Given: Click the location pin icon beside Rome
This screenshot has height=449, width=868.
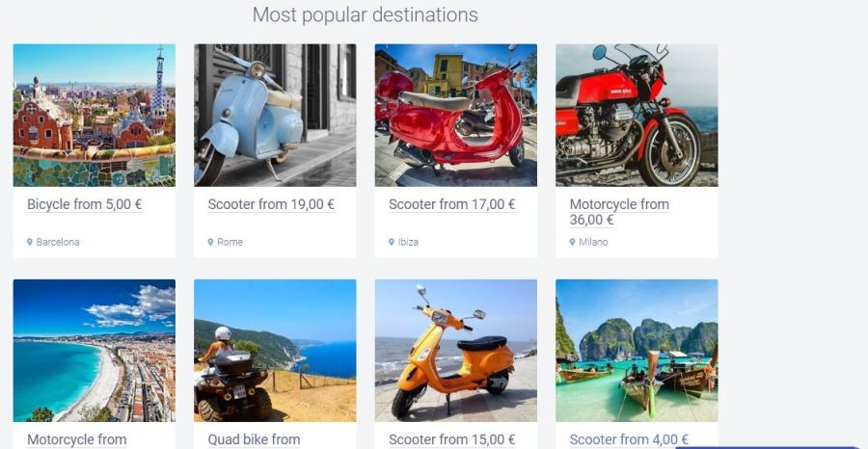Looking at the screenshot, I should coord(210,242).
